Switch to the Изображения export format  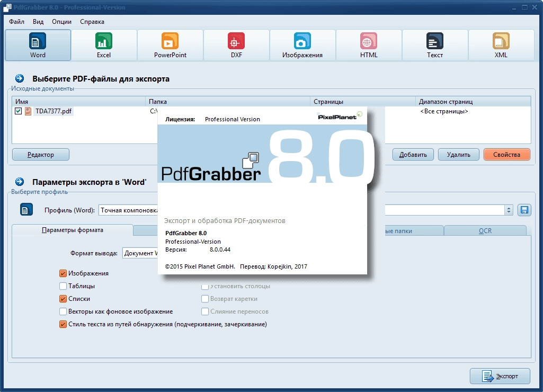click(x=302, y=45)
